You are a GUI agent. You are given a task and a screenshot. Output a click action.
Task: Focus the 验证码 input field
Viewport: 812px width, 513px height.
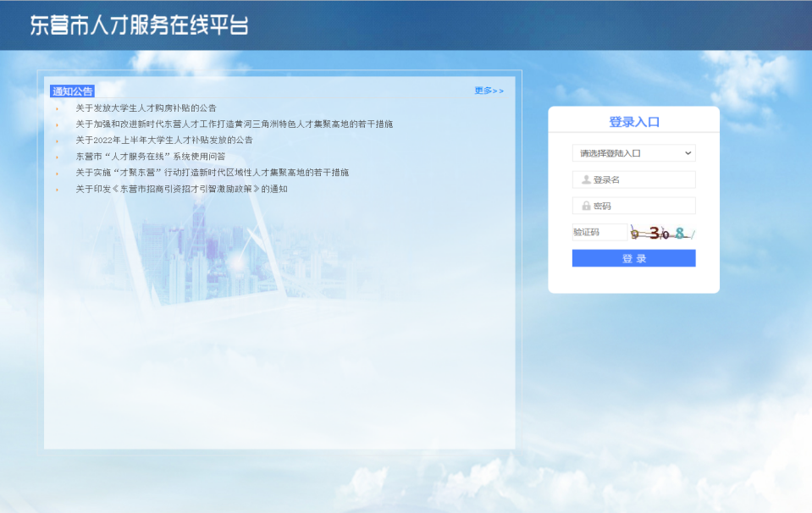click(599, 232)
